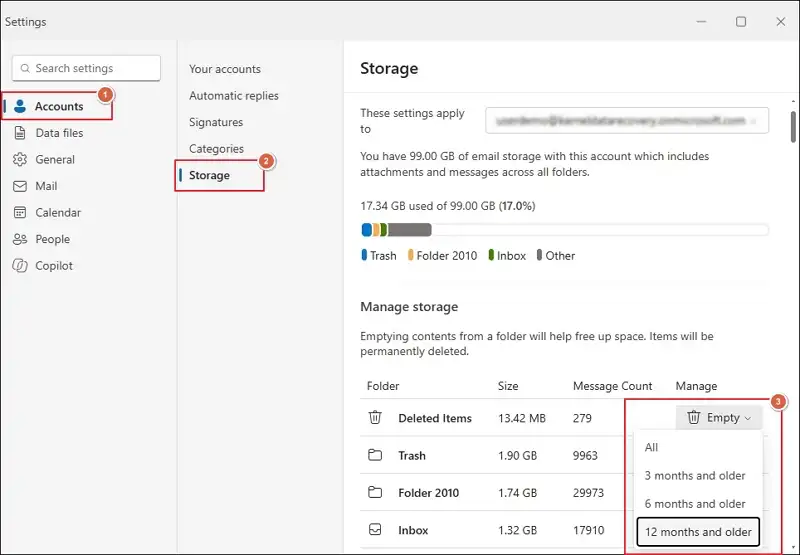Open the Accounts settings section
800x555 pixels.
coord(57,106)
